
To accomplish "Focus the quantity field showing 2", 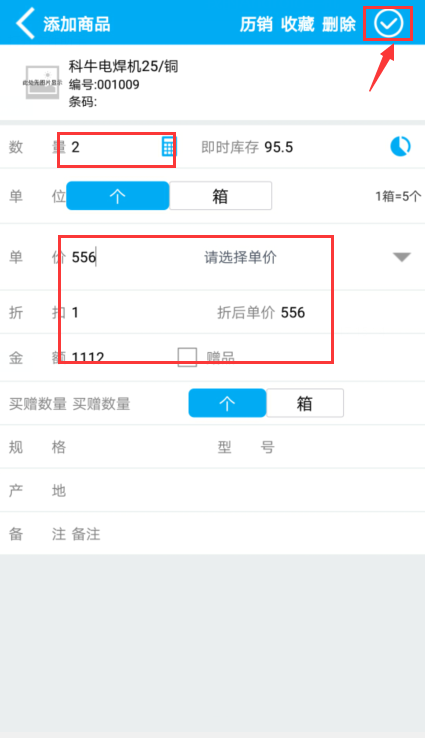I will 113,147.
